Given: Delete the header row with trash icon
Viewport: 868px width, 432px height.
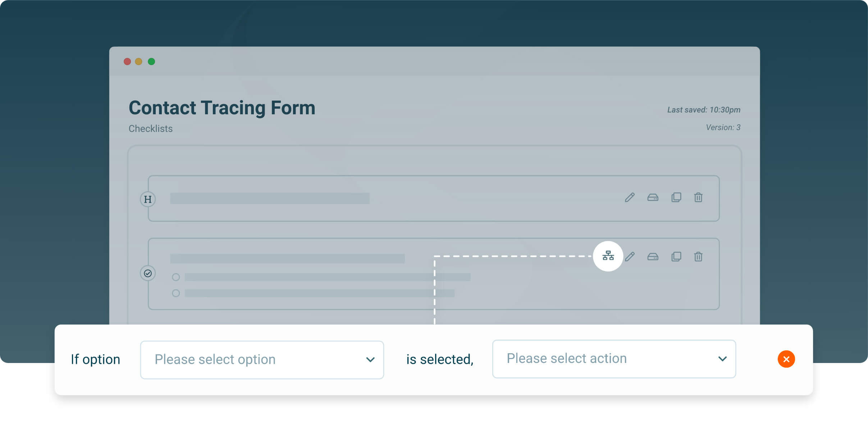Looking at the screenshot, I should point(698,197).
